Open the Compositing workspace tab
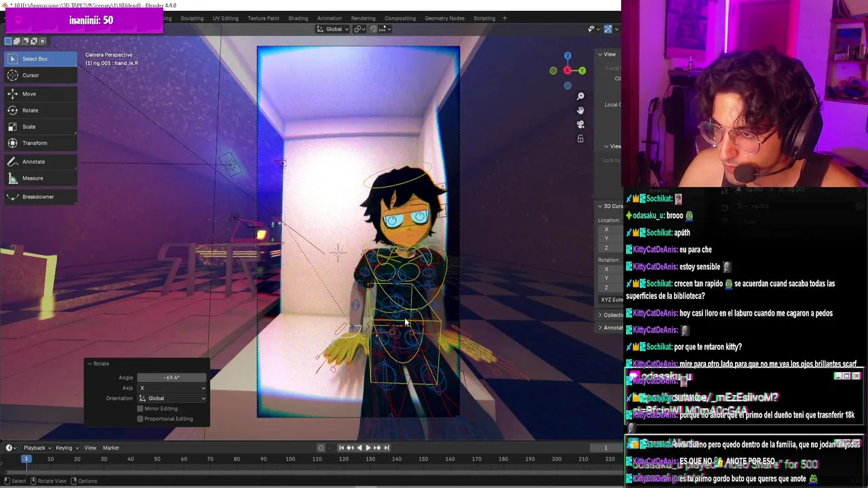Viewport: 868px width, 488px height. (x=400, y=18)
